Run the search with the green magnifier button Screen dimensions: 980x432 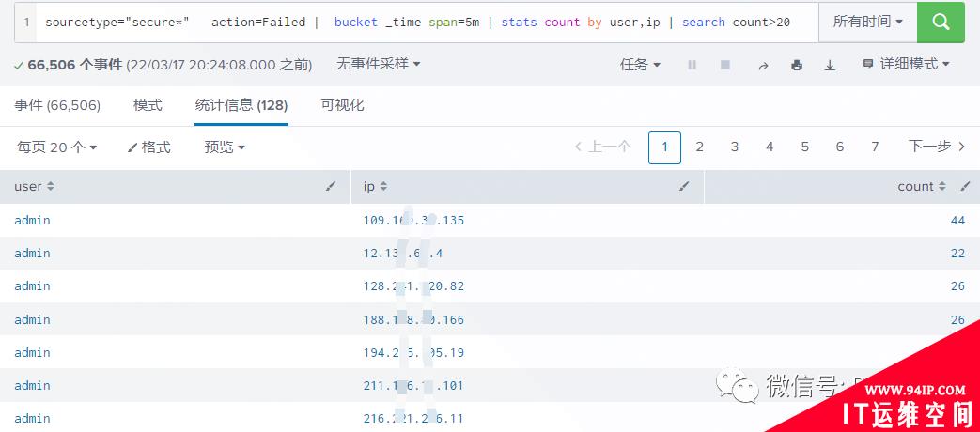941,23
